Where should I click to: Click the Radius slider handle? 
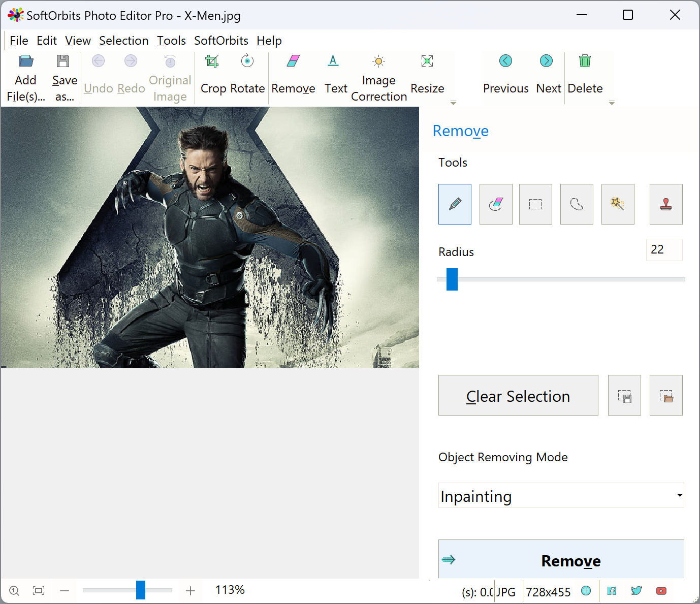452,279
